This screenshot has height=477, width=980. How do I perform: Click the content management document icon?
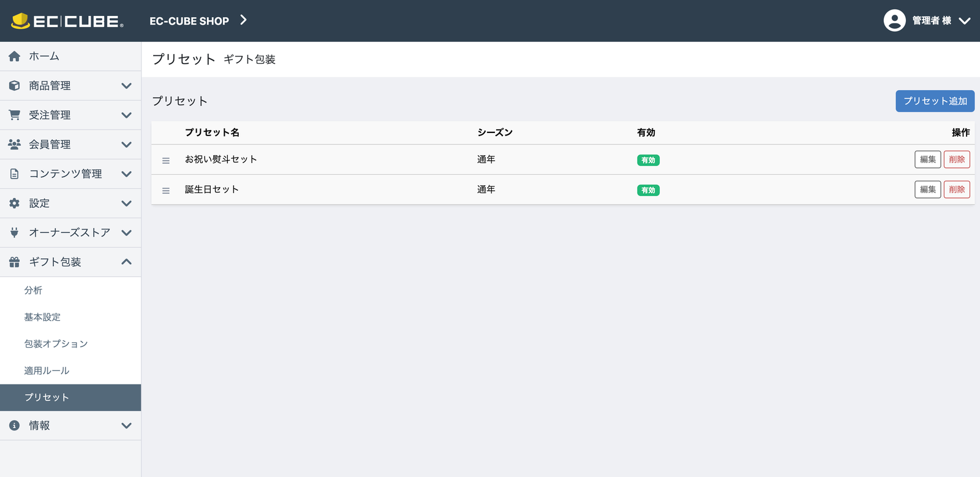point(15,174)
